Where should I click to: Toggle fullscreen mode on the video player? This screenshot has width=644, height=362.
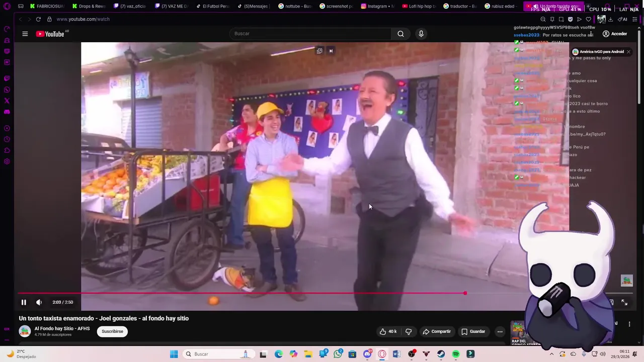(624, 302)
